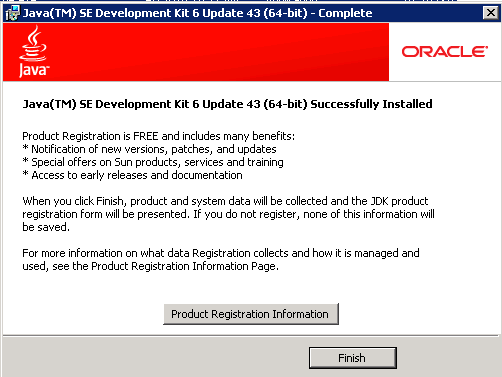Close the Java installer dialog
The image size is (502, 377).
[x=491, y=13]
